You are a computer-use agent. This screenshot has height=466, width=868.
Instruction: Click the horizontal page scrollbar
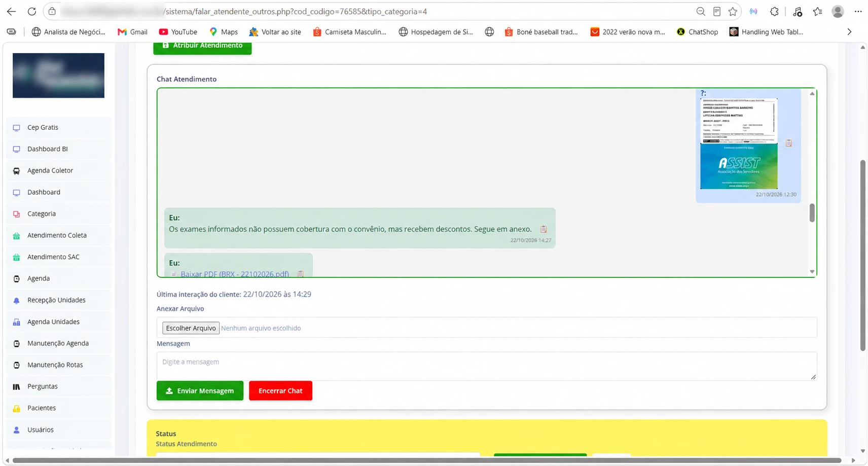427,460
